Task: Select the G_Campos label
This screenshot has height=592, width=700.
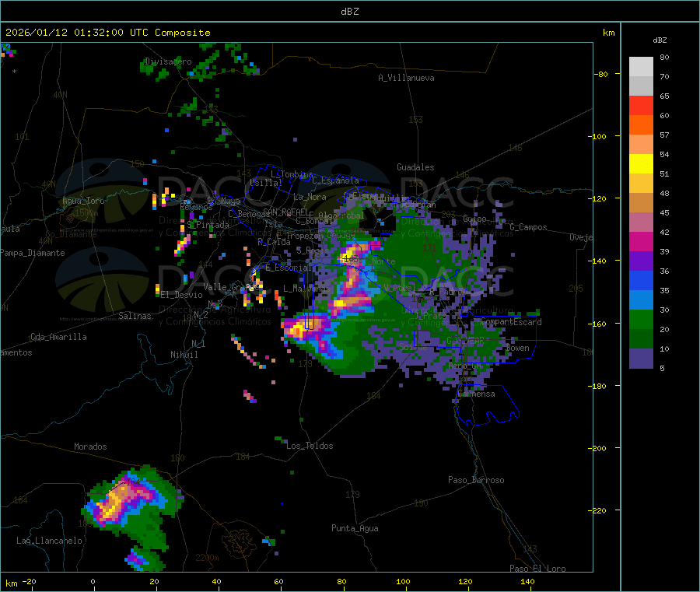Action: pyautogui.click(x=528, y=227)
